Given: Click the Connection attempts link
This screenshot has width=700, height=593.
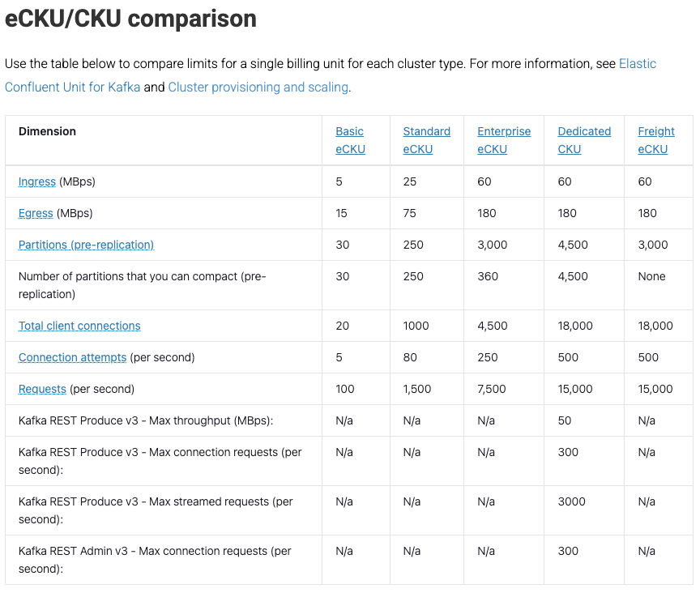Looking at the screenshot, I should click(x=72, y=358).
